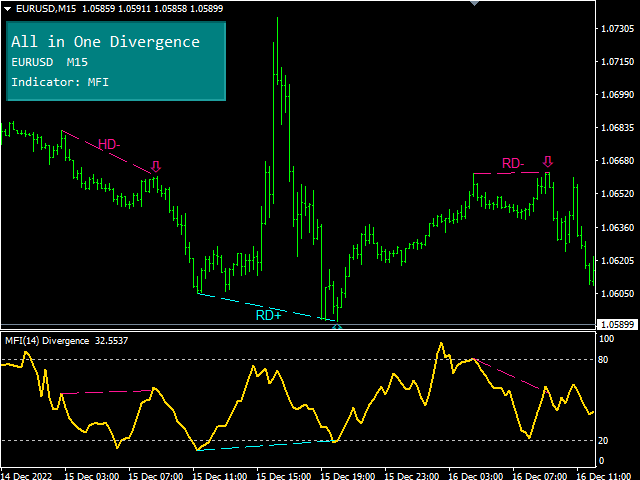The image size is (640, 480).
Task: Click the gray chart shift triangle at top
Action: pos(474,3)
